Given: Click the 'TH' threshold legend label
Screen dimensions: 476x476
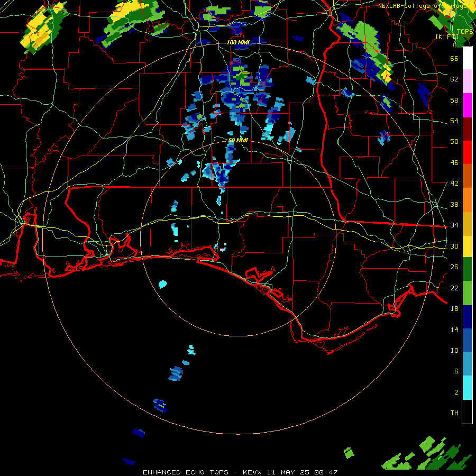Looking at the screenshot, I should (x=454, y=413).
